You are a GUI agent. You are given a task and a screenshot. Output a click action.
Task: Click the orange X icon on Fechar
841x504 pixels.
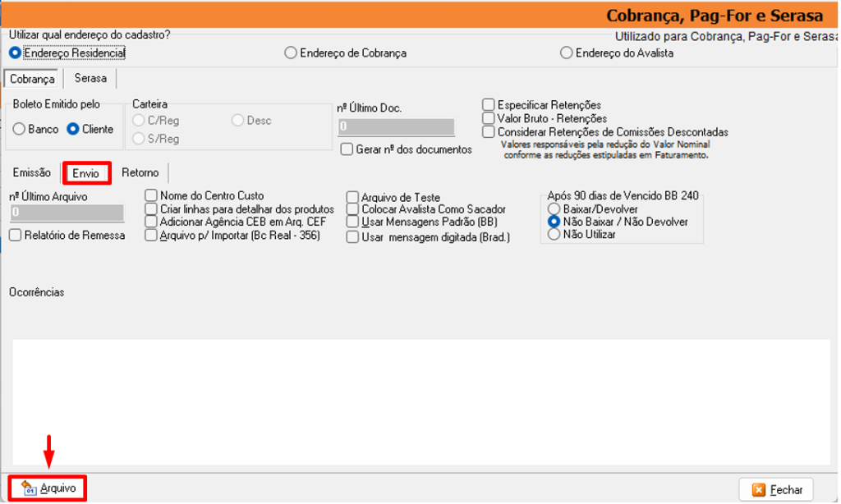click(758, 490)
